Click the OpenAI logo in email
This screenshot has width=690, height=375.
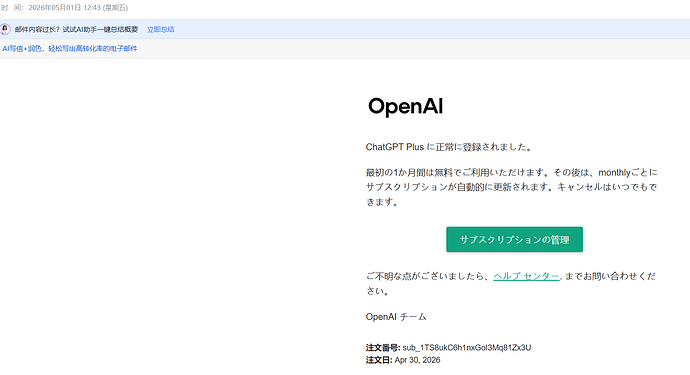tap(405, 106)
